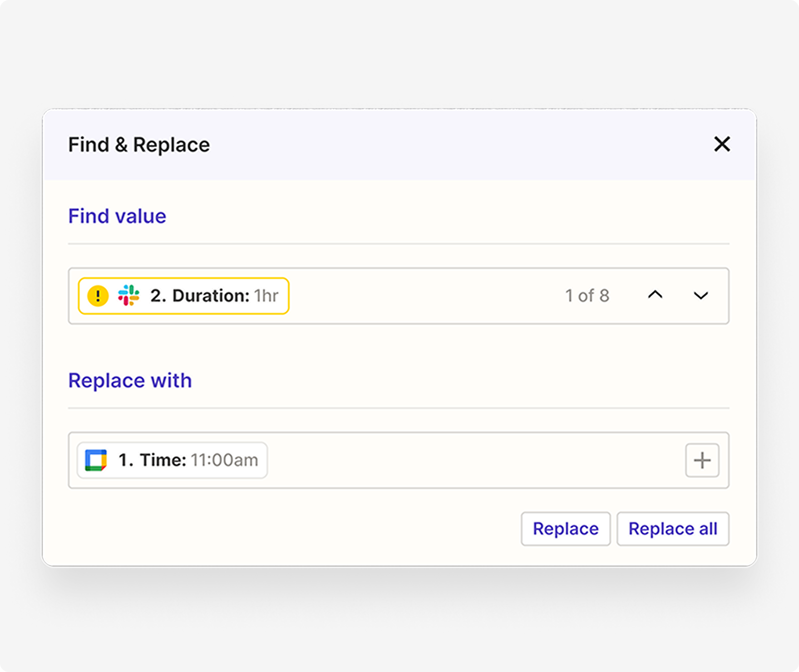Image resolution: width=799 pixels, height=672 pixels.
Task: Click the Replace button
Action: (x=565, y=529)
